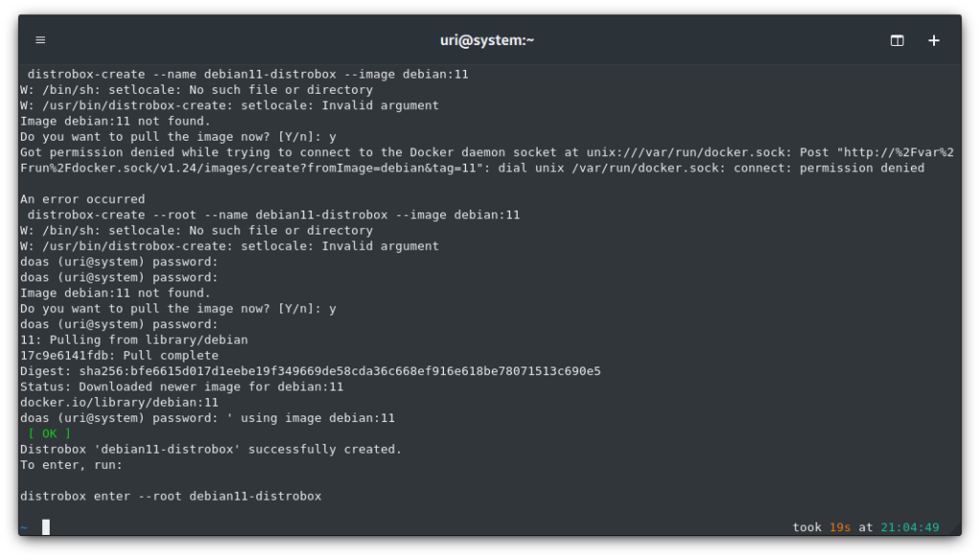
Task: Open a new tab with plus icon
Action: [x=934, y=40]
